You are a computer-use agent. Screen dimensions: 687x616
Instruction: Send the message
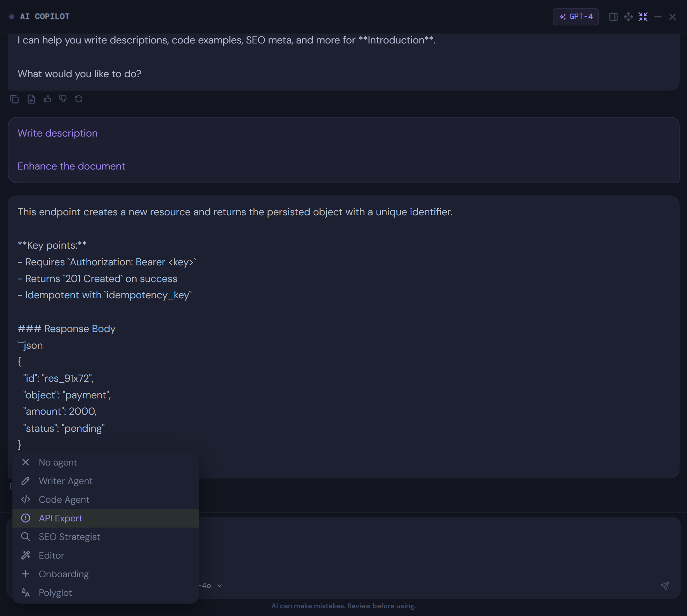[x=665, y=586]
